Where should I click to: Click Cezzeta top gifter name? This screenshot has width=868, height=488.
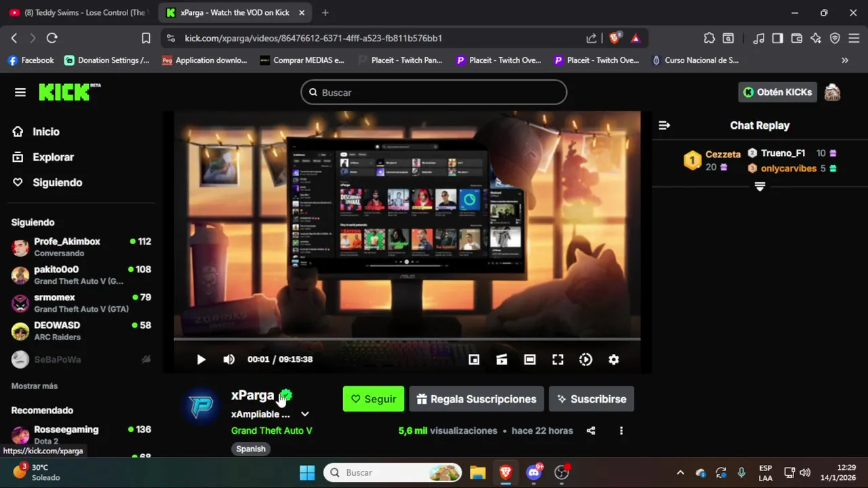tap(723, 155)
